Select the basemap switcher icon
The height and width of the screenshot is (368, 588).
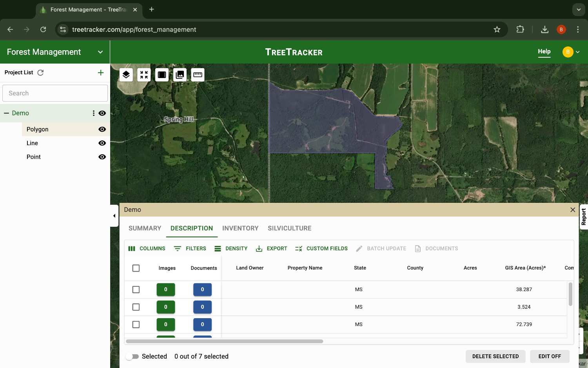[x=162, y=75]
